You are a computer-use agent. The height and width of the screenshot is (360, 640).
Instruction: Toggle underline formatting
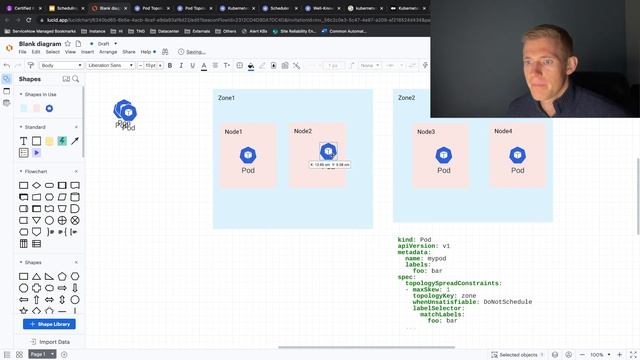pyautogui.click(x=193, y=65)
